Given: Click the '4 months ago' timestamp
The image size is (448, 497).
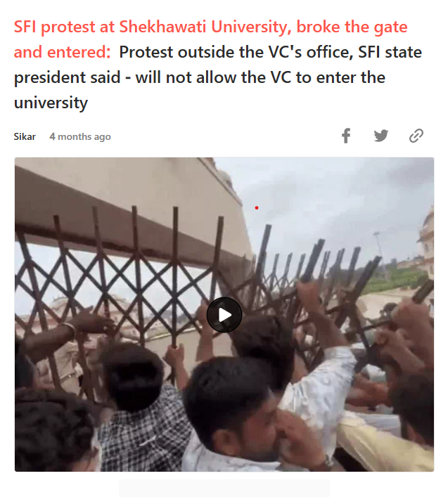Looking at the screenshot, I should click(x=80, y=136).
